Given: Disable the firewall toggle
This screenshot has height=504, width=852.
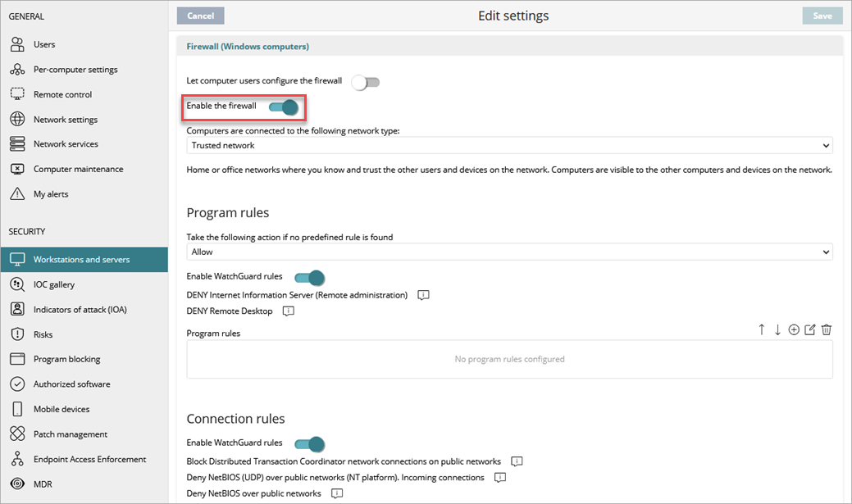Looking at the screenshot, I should [x=284, y=107].
